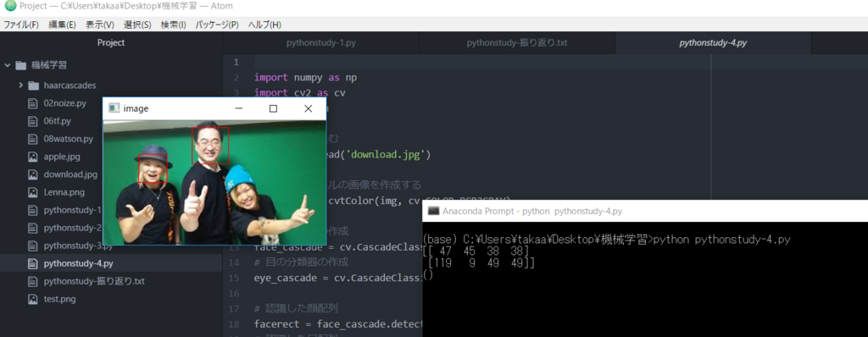The image size is (868, 337).
Task: Click the 06tf.py file icon
Action: 33,120
